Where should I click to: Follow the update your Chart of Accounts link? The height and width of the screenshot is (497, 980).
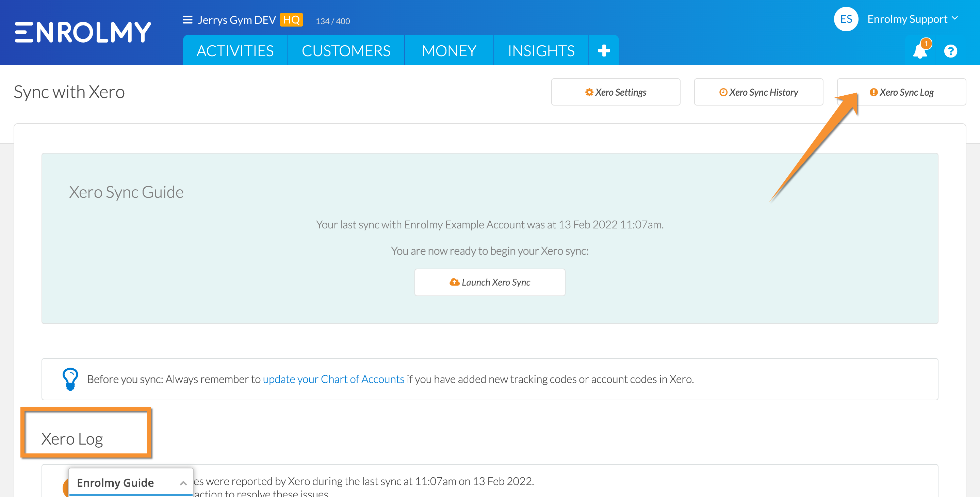pyautogui.click(x=333, y=379)
